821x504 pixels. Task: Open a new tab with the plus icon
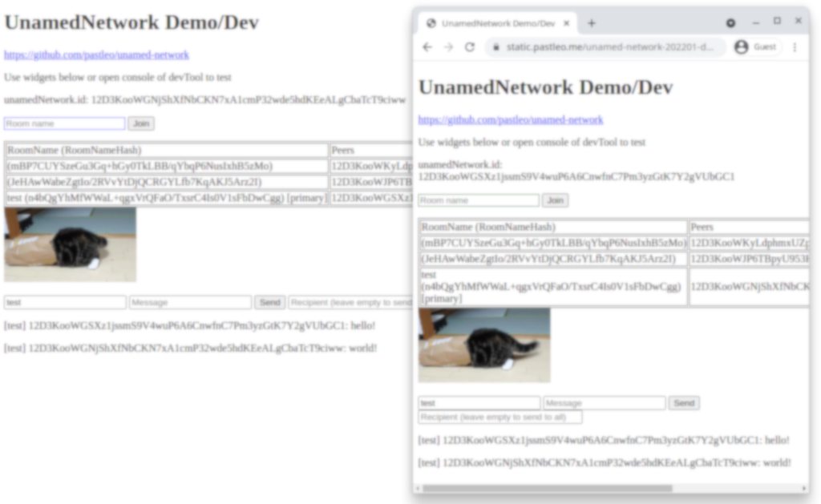591,23
